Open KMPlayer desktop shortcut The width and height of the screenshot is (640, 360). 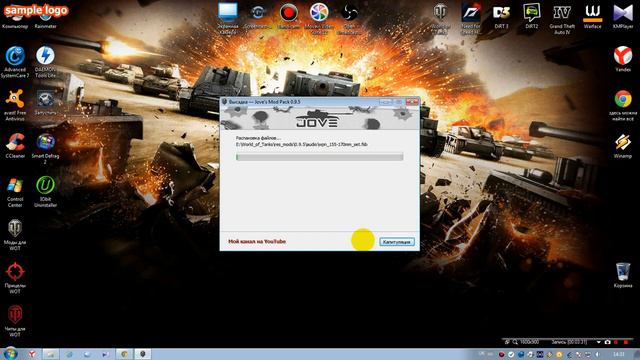pyautogui.click(x=623, y=16)
